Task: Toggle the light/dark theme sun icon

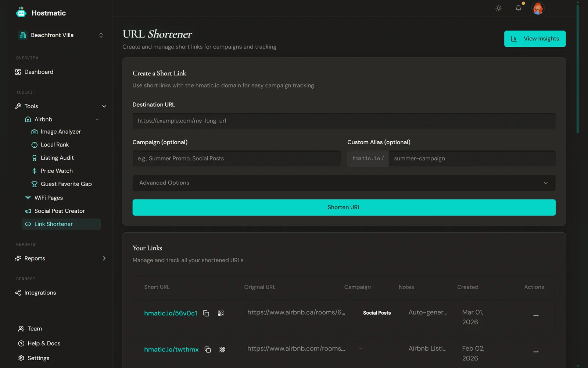Action: tap(499, 8)
